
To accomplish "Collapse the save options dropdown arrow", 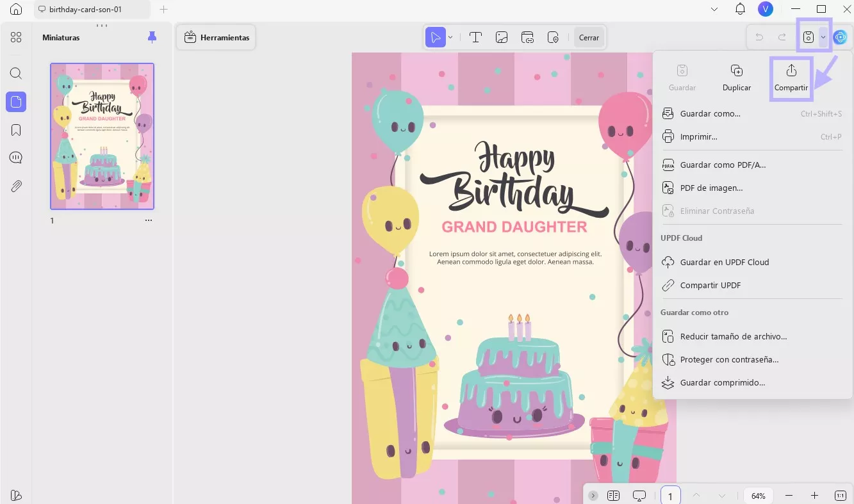I will click(x=823, y=37).
